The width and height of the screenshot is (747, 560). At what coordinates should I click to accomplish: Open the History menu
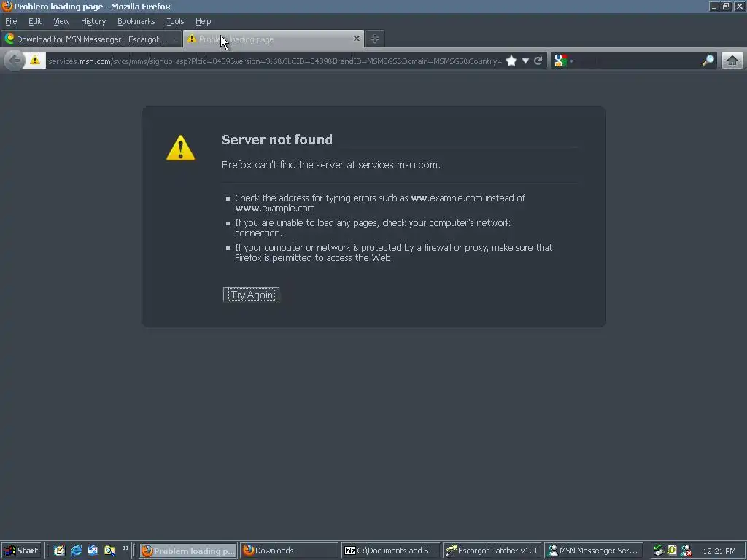[x=93, y=21]
